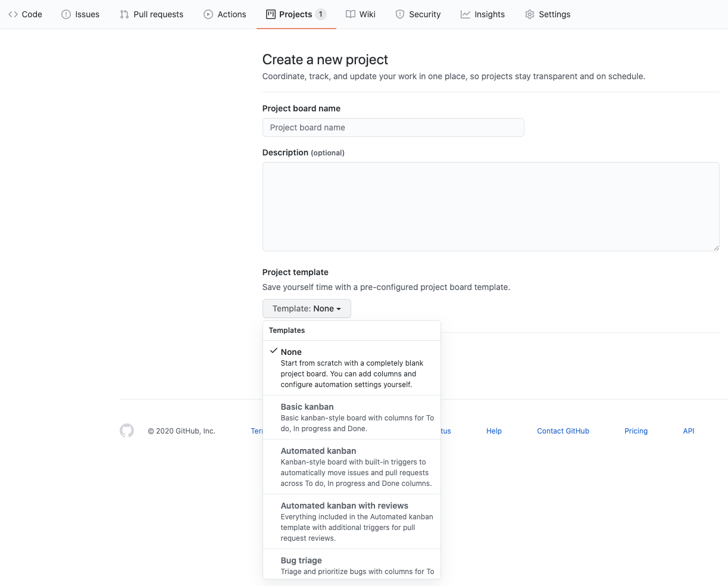Open the repository Settings tab
The width and height of the screenshot is (728, 586).
(548, 14)
